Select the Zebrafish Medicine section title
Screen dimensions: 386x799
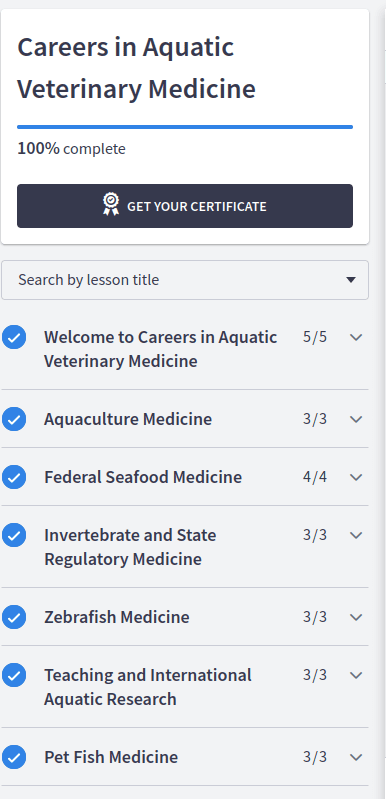[117, 617]
